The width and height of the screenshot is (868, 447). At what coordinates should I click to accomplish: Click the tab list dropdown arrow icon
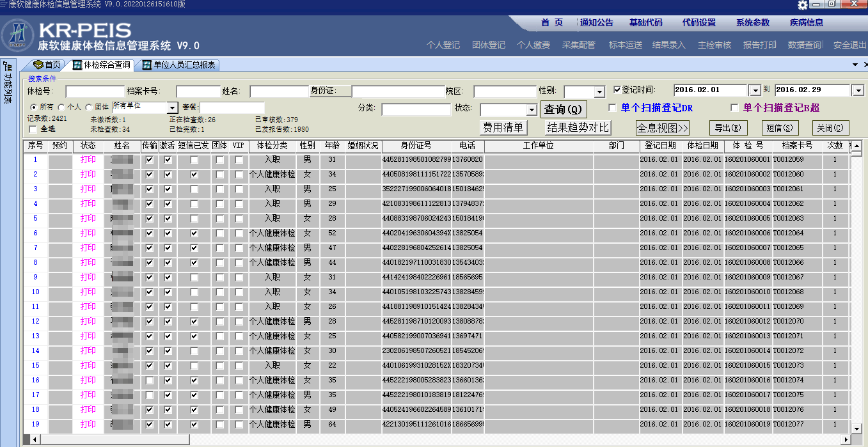(x=855, y=65)
